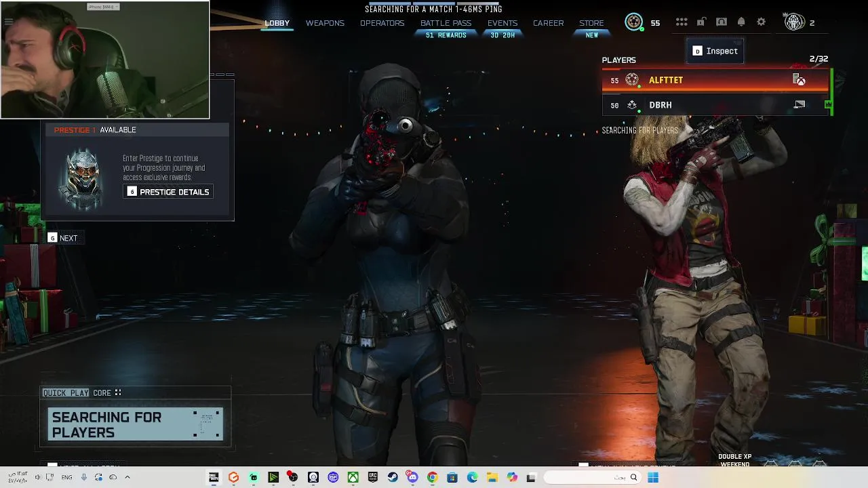
Task: Click the 'QUICK PLAY' label above search tile
Action: [66, 393]
